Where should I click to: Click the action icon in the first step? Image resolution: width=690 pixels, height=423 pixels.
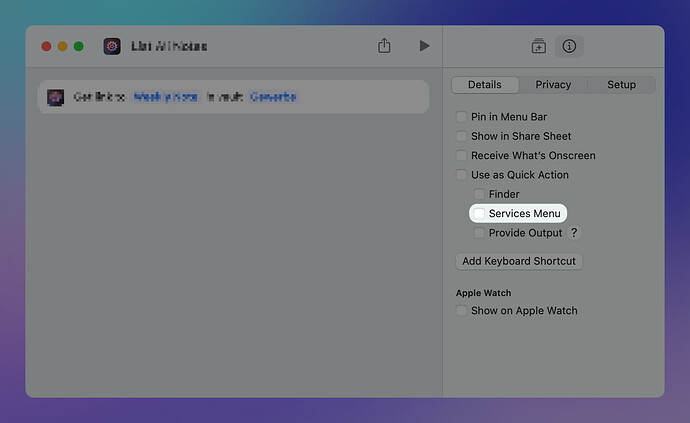point(56,97)
